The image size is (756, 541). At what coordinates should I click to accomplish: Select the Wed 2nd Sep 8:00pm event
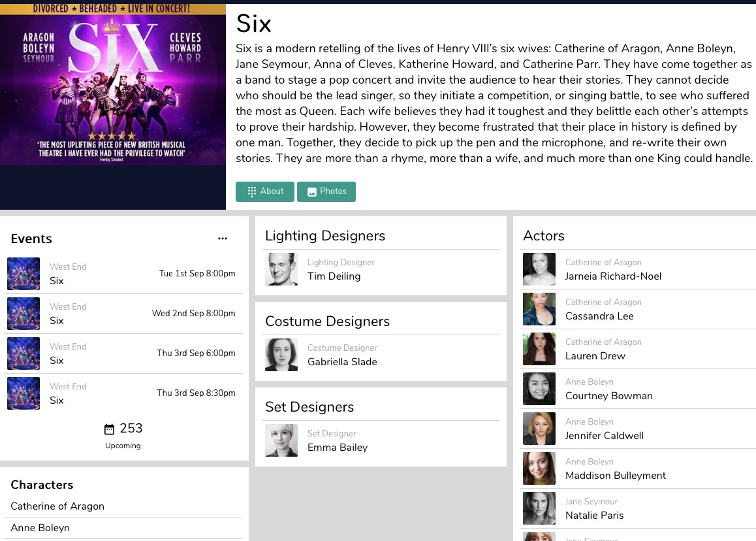click(x=123, y=314)
